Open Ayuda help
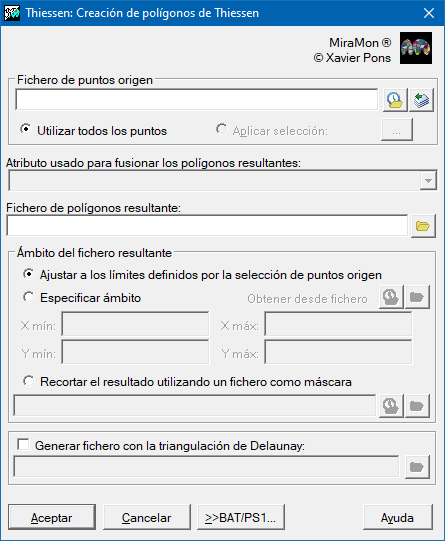The height and width of the screenshot is (541, 445). [397, 517]
